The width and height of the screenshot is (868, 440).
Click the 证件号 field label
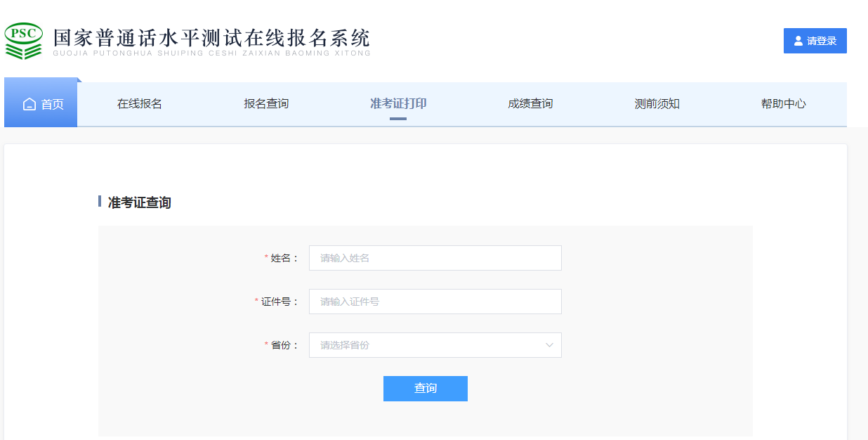(280, 302)
